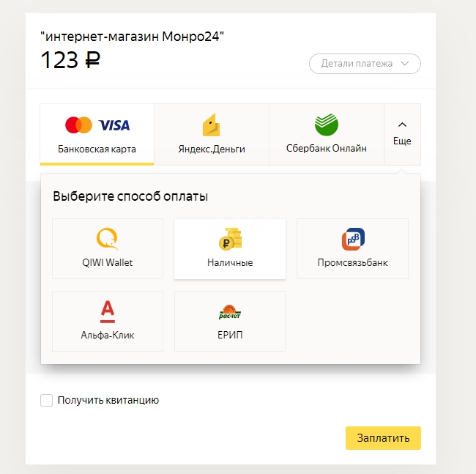Collapse the Еще payment methods chevron
476x474 pixels.
click(x=402, y=125)
